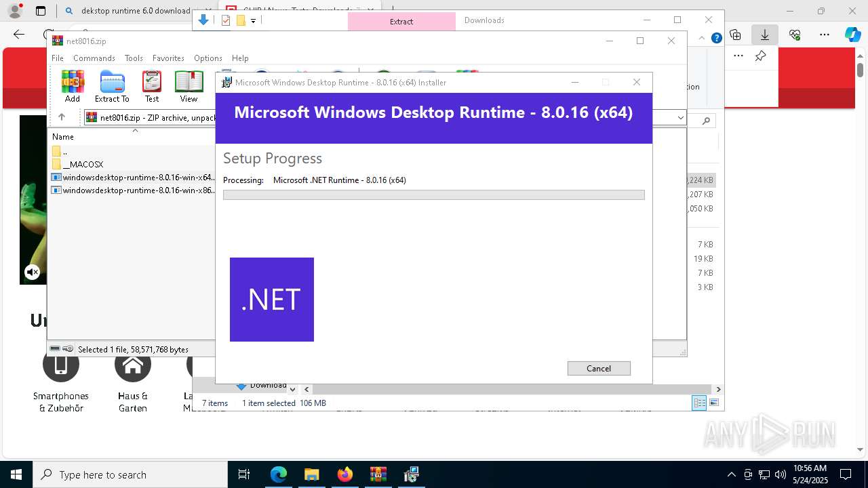Open the Favorites menu in WinRAR
Screen dimensions: 868x488
[168, 58]
